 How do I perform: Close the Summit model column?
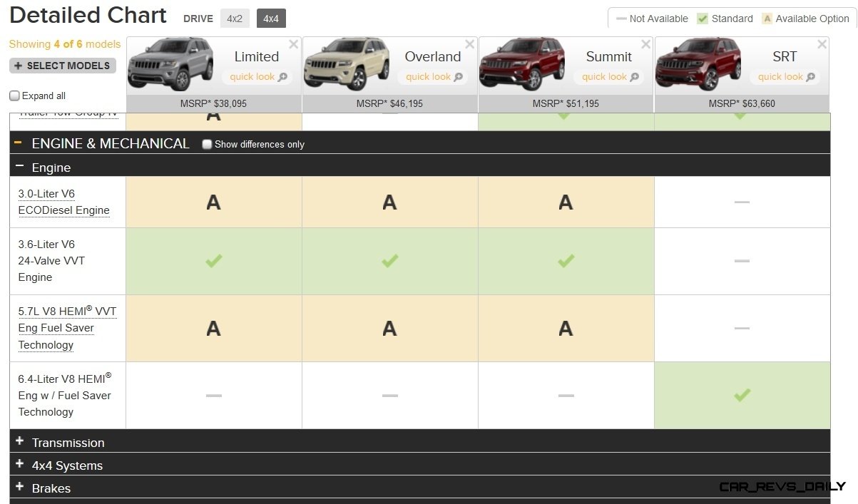pyautogui.click(x=645, y=44)
